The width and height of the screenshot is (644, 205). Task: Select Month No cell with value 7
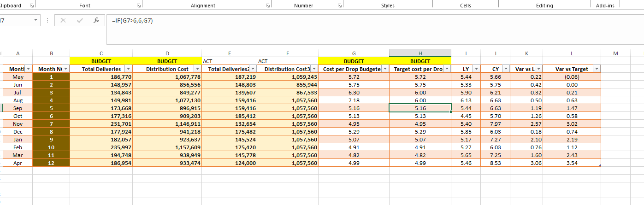(x=51, y=124)
